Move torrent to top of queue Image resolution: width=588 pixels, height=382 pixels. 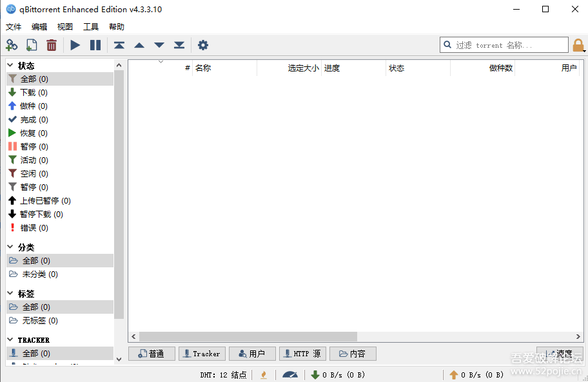(x=119, y=45)
